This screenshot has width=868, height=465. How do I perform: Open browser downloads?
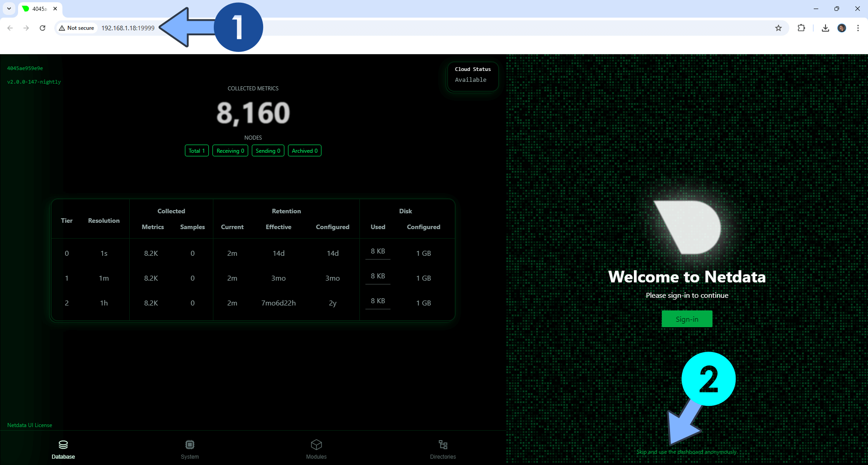click(x=826, y=28)
